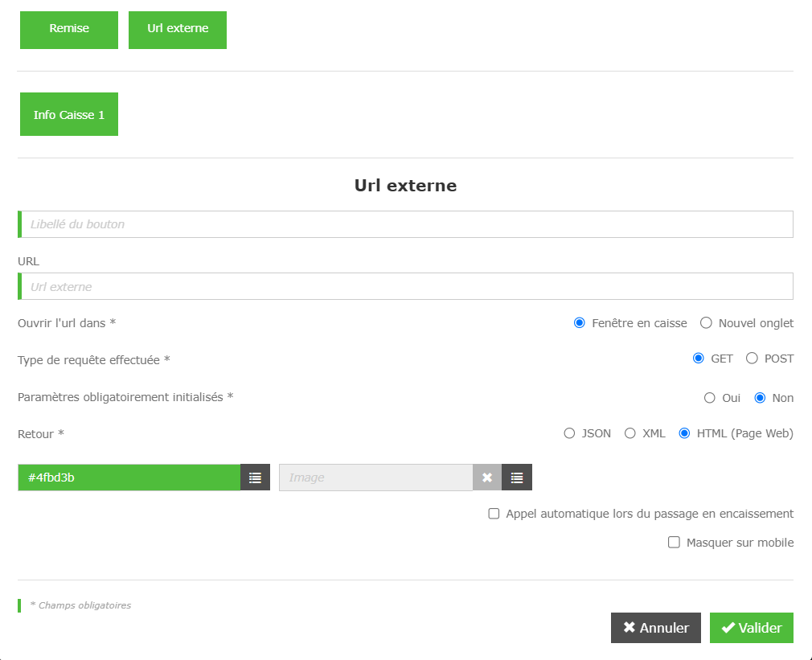Click the Retour * label
Screen dimensions: 812x660
pos(41,434)
